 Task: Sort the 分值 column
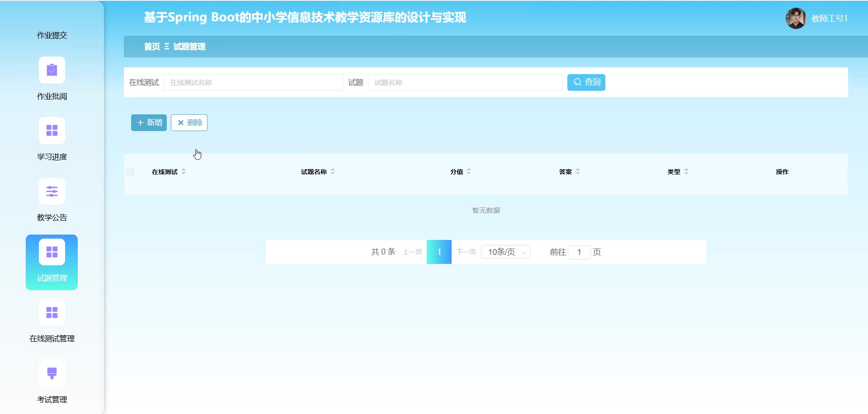coord(469,172)
